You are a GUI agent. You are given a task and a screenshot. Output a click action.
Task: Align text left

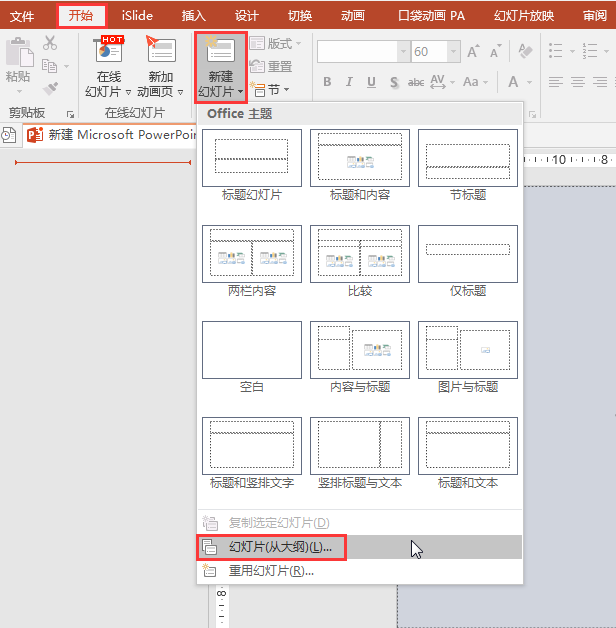point(556,82)
